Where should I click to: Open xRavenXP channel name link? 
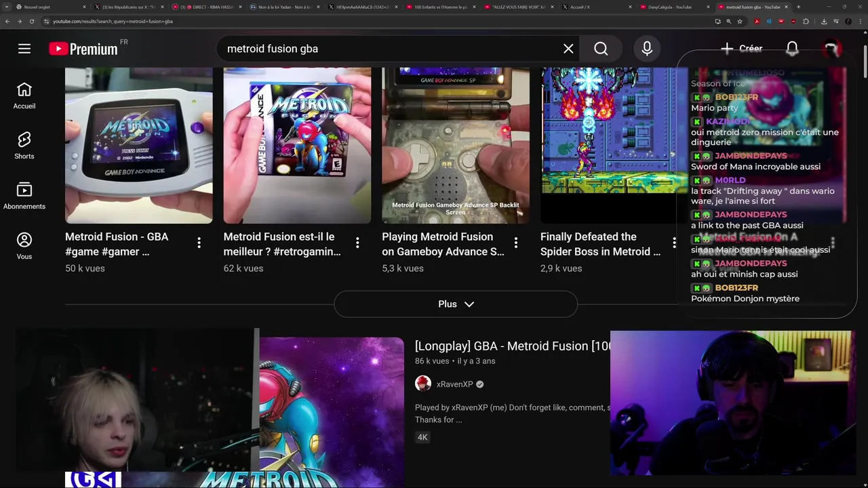[454, 384]
